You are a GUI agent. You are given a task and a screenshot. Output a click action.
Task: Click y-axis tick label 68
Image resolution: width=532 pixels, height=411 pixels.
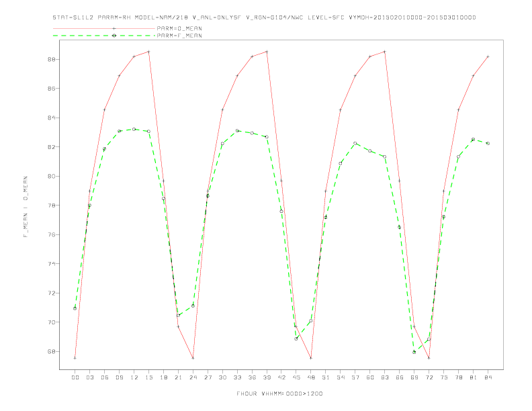pos(52,351)
